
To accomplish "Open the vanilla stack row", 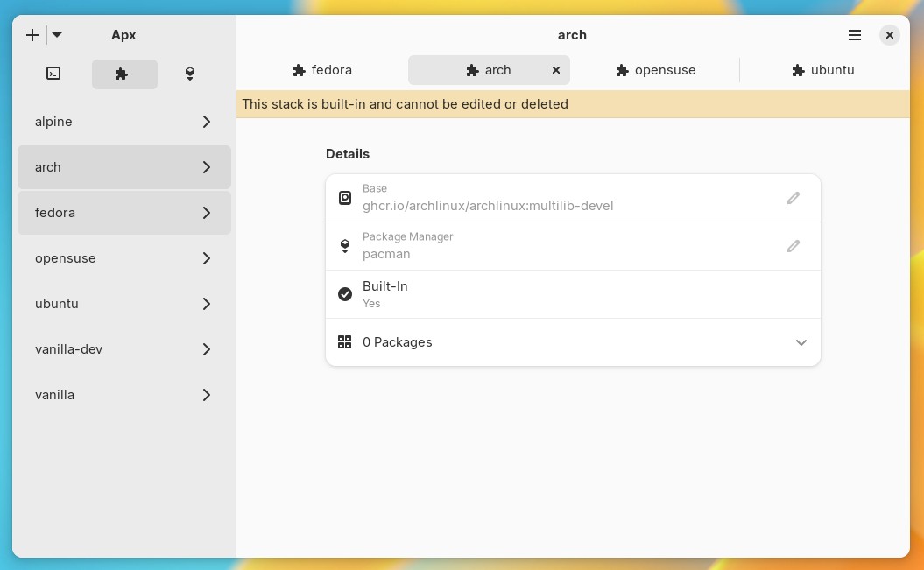I will (x=124, y=395).
